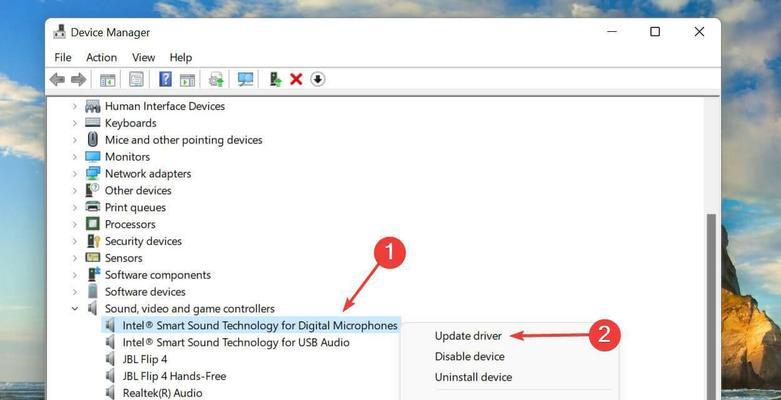The image size is (781, 400).
Task: Select the Print queues label text
Action: click(x=135, y=207)
